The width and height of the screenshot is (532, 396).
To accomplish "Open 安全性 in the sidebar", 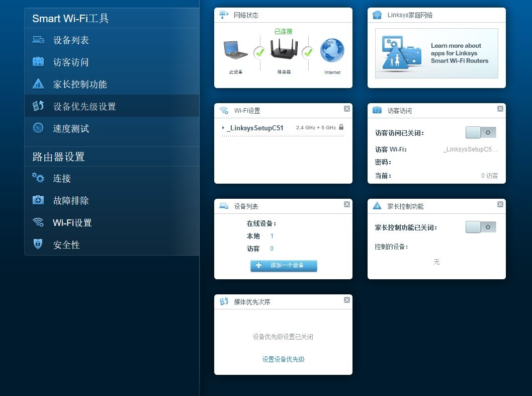I will coord(112,245).
